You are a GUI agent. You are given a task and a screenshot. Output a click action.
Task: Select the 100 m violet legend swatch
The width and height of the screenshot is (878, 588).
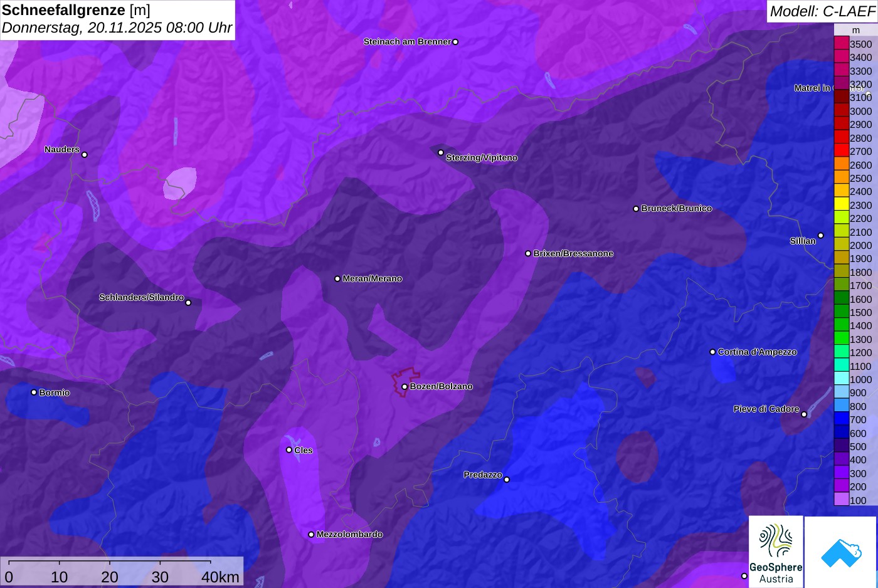pos(842,500)
